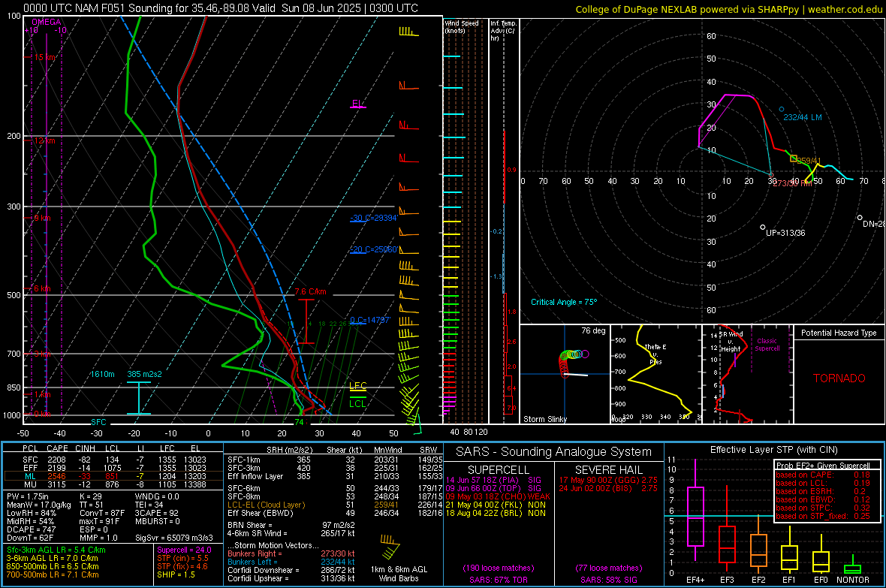Click the Corfidi Downshear = 286/72 kt text
Viewport: 886px width, 588px height.
coord(291,570)
